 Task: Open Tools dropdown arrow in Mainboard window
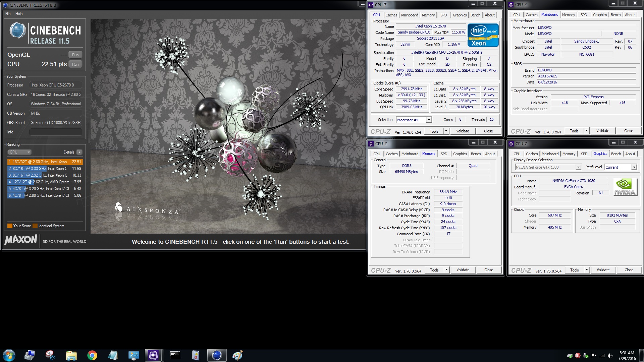coord(586,131)
